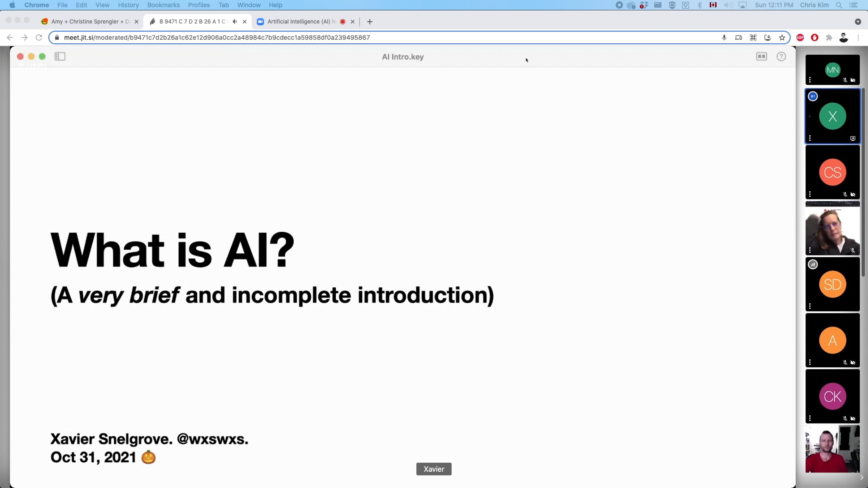Click the meet.jit.si address bar URL
The height and width of the screenshot is (488, 868).
pos(217,38)
